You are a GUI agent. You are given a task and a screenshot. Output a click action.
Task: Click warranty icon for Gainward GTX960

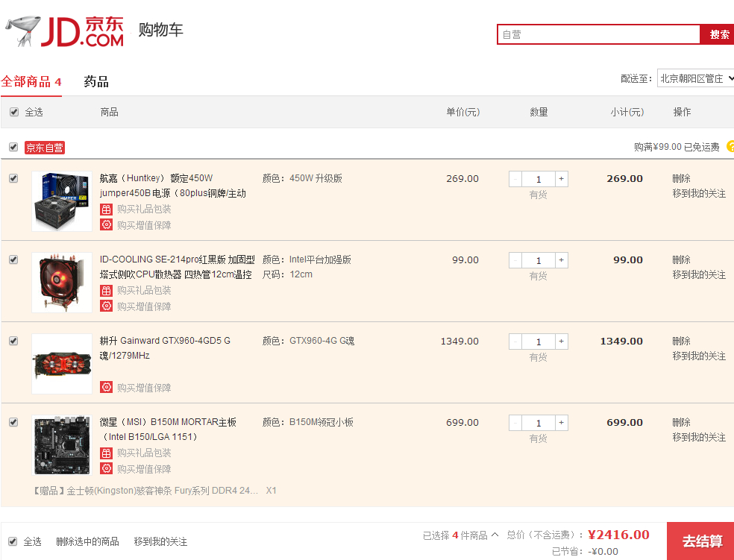(x=106, y=388)
